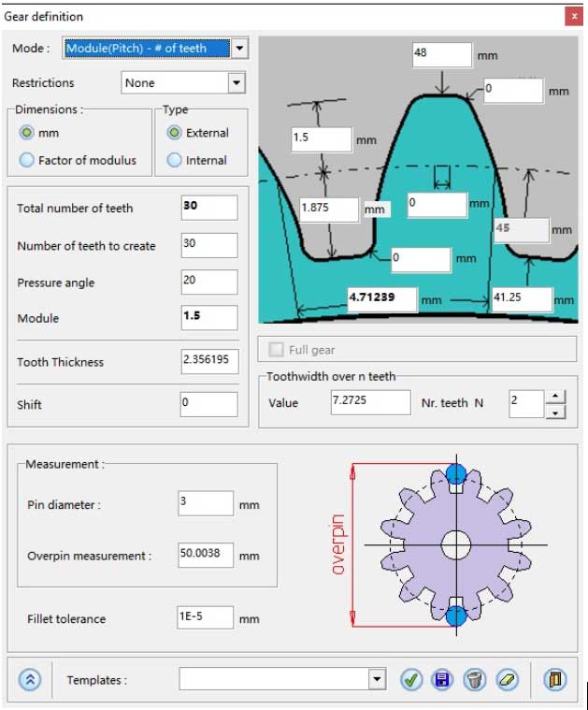Click the green checkmark apply icon
Image resolution: width=588 pixels, height=710 pixels.
tap(410, 680)
